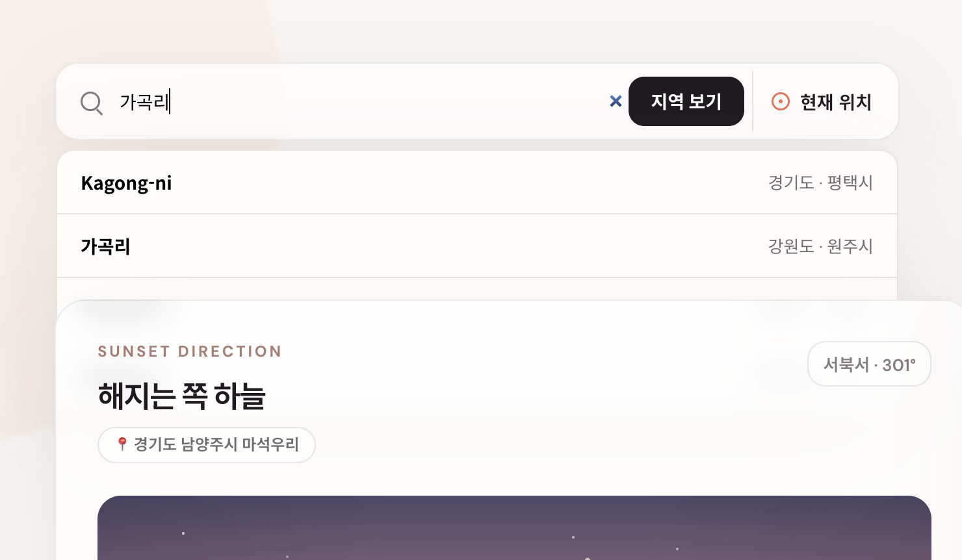This screenshot has height=560, width=962.
Task: Click the 경기도 · 평택시 region label
Action: (820, 183)
